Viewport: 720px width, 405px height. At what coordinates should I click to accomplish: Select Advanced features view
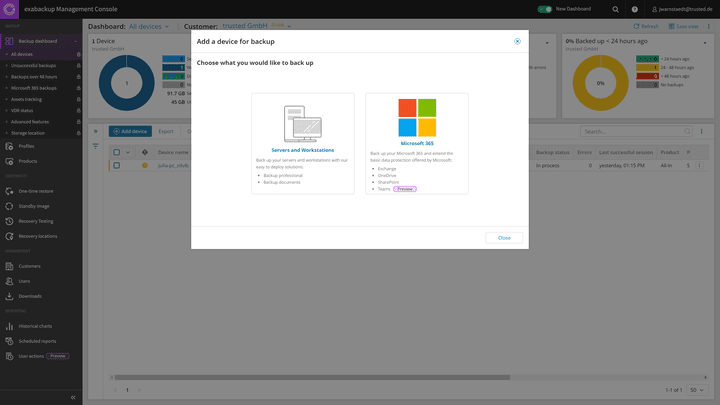(30, 122)
